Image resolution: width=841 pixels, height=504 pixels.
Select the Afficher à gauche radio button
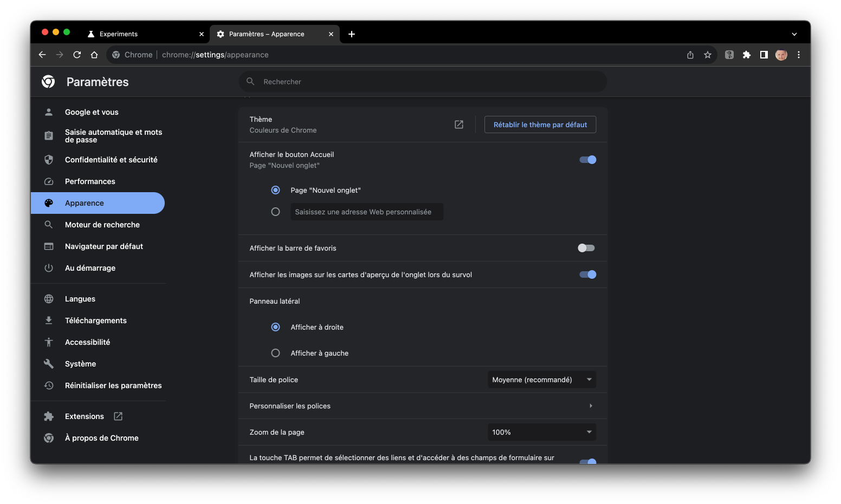(x=276, y=353)
